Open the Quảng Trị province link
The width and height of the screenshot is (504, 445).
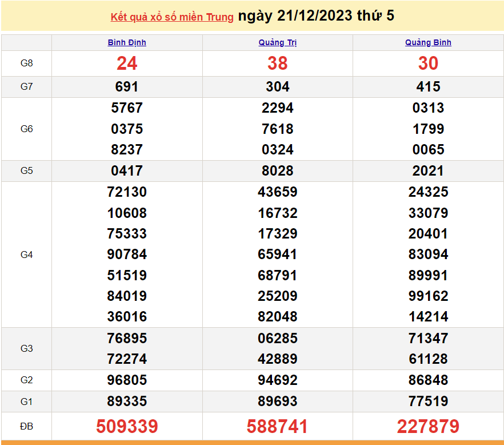point(278,43)
